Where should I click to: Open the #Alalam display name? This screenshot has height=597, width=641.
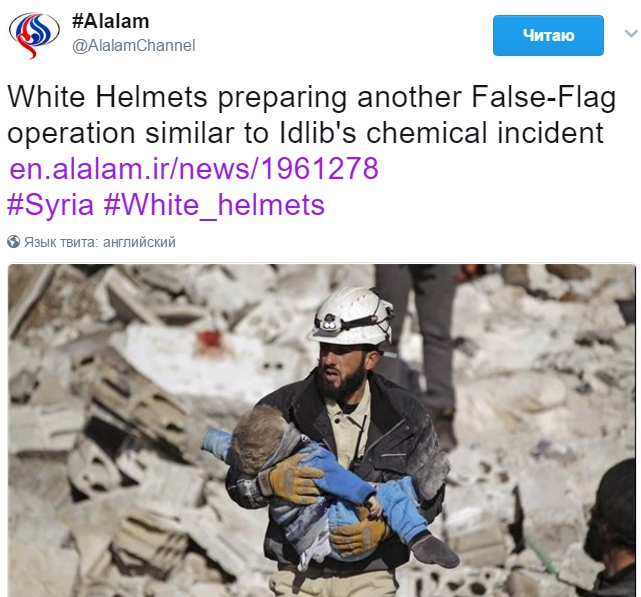(x=110, y=21)
